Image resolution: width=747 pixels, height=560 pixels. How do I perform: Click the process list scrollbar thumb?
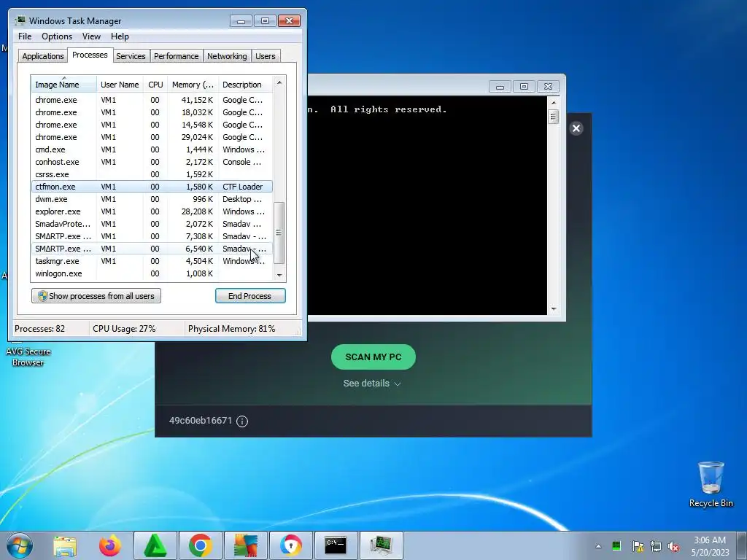tap(279, 233)
